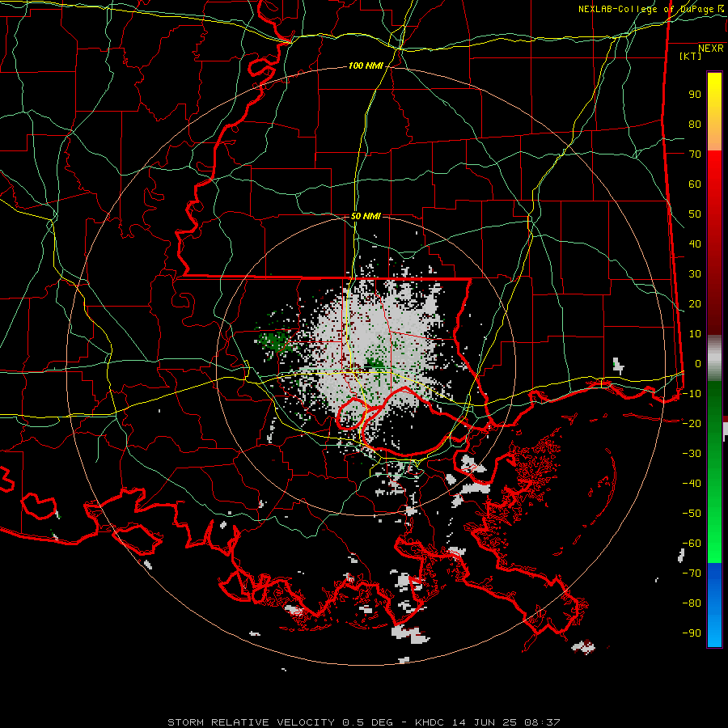Image resolution: width=728 pixels, height=728 pixels.
Task: Click the "30" value on the velocity scale
Action: point(695,274)
